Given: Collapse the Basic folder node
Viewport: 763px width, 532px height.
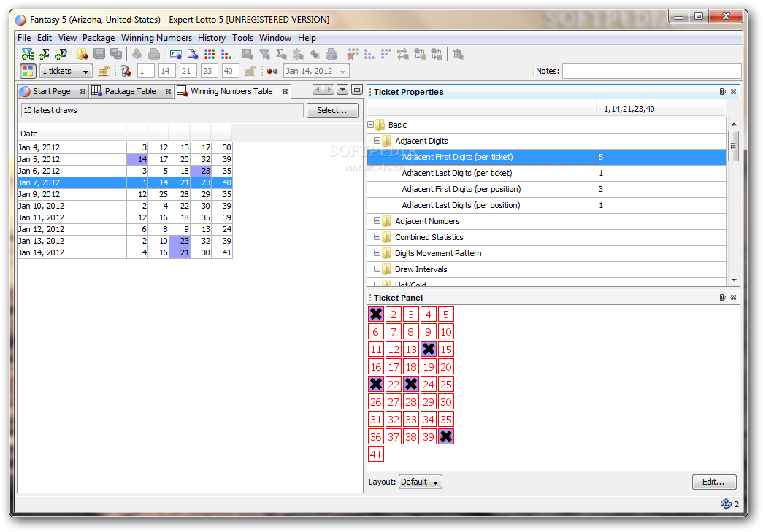Looking at the screenshot, I should tap(371, 125).
